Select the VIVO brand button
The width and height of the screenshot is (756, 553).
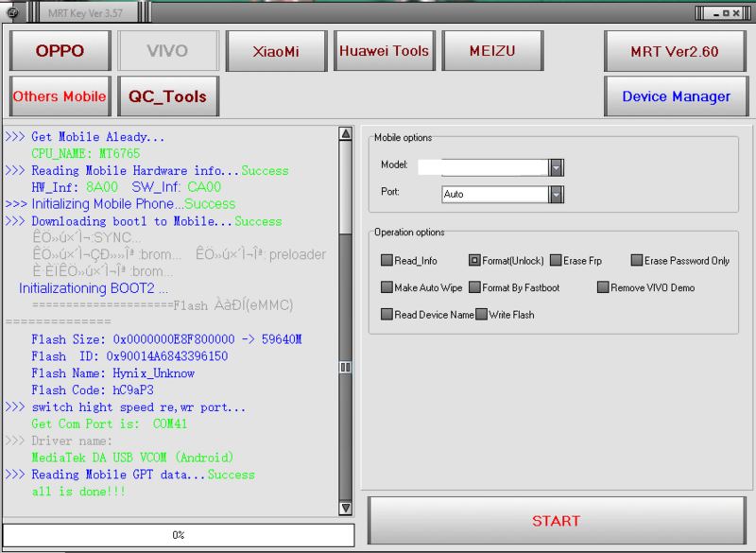[168, 51]
